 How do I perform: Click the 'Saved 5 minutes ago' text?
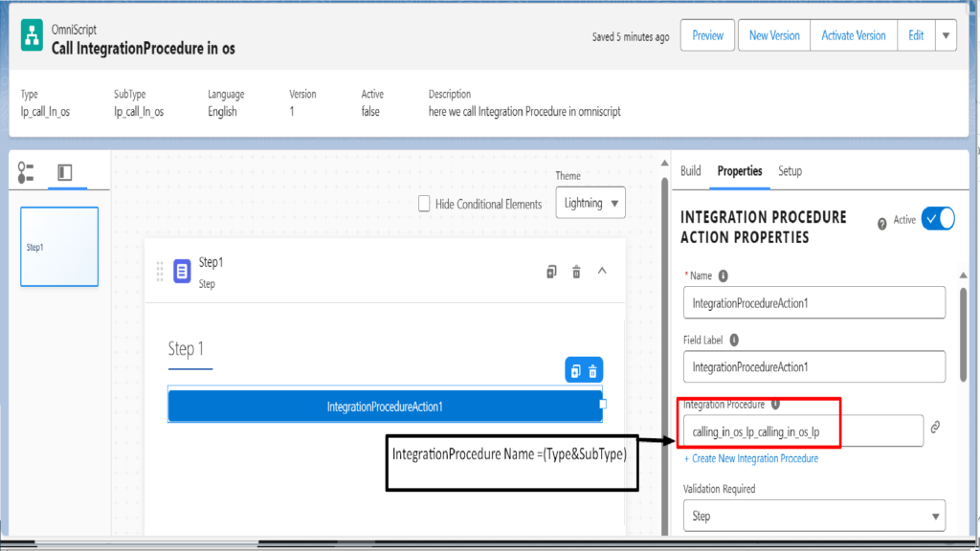(631, 37)
